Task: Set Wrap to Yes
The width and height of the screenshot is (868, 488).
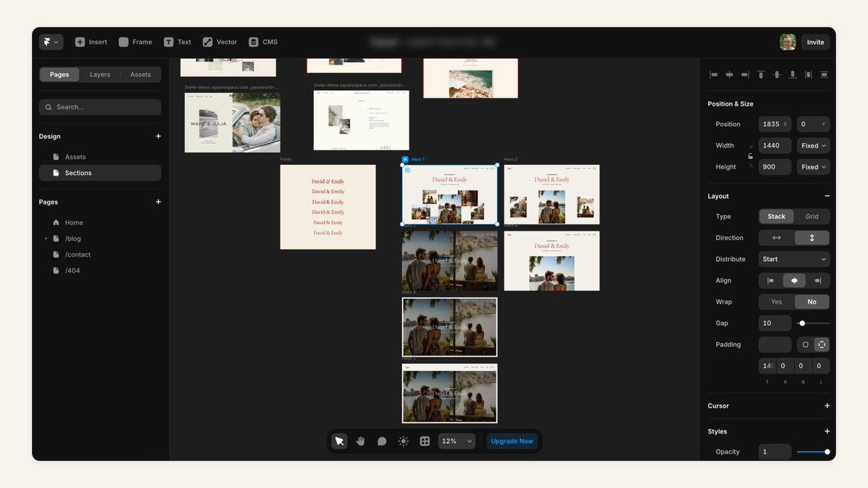Action: tap(777, 302)
